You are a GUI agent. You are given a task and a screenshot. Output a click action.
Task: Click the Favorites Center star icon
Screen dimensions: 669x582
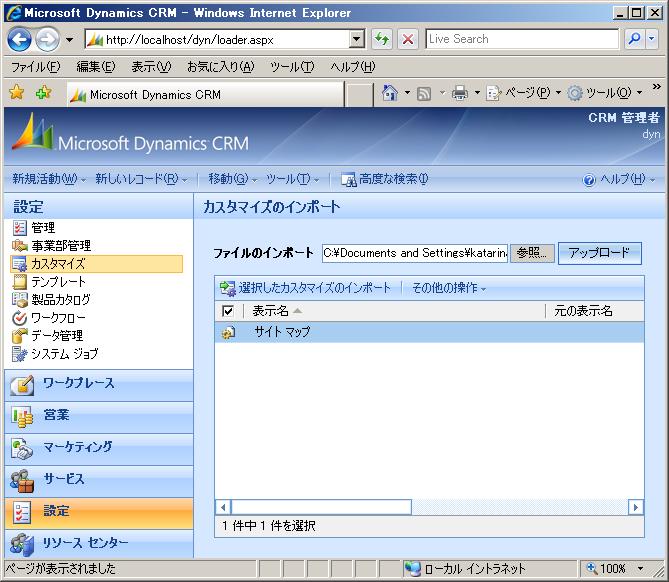click(17, 92)
